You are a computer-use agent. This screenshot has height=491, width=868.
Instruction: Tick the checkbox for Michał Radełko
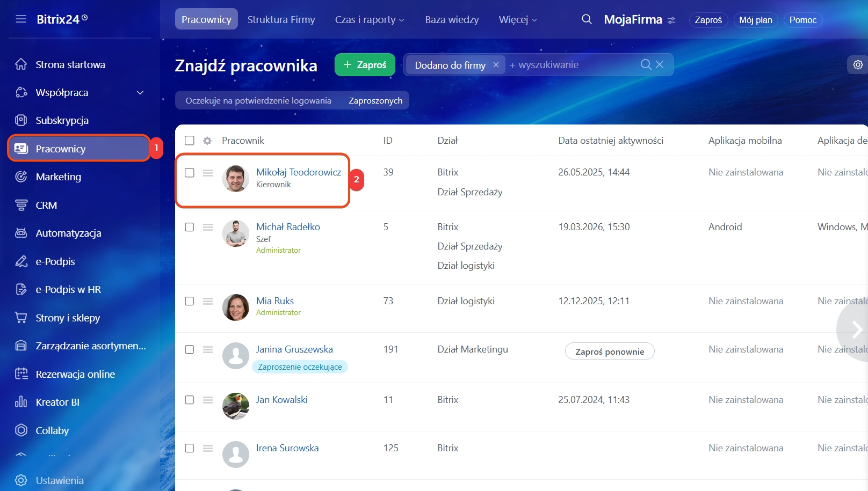(190, 227)
